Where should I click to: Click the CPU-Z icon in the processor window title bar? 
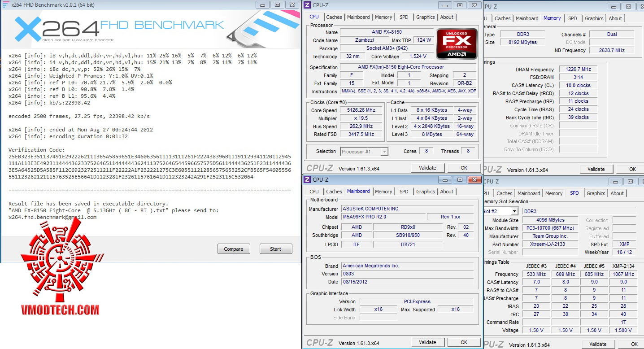click(307, 5)
